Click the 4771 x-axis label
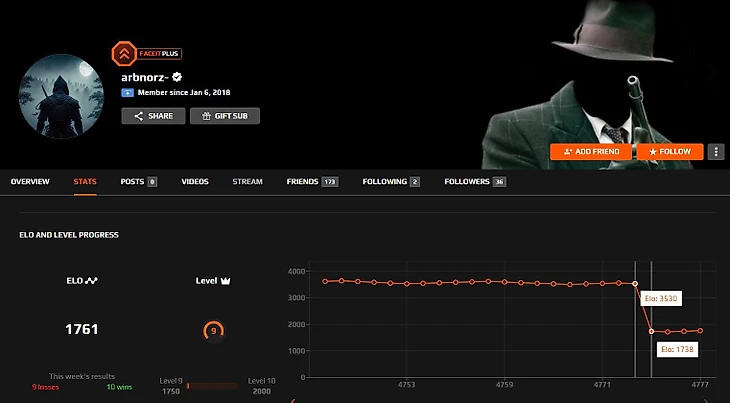 click(602, 384)
